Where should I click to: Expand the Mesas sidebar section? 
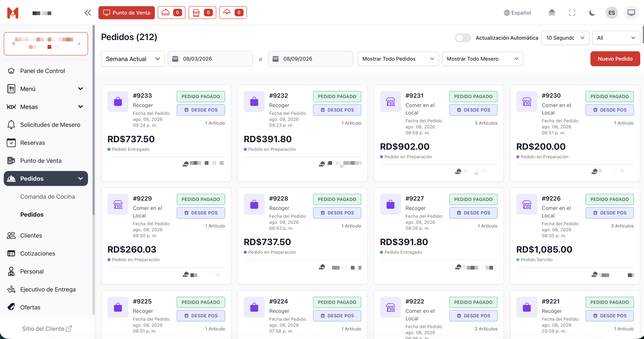46,107
